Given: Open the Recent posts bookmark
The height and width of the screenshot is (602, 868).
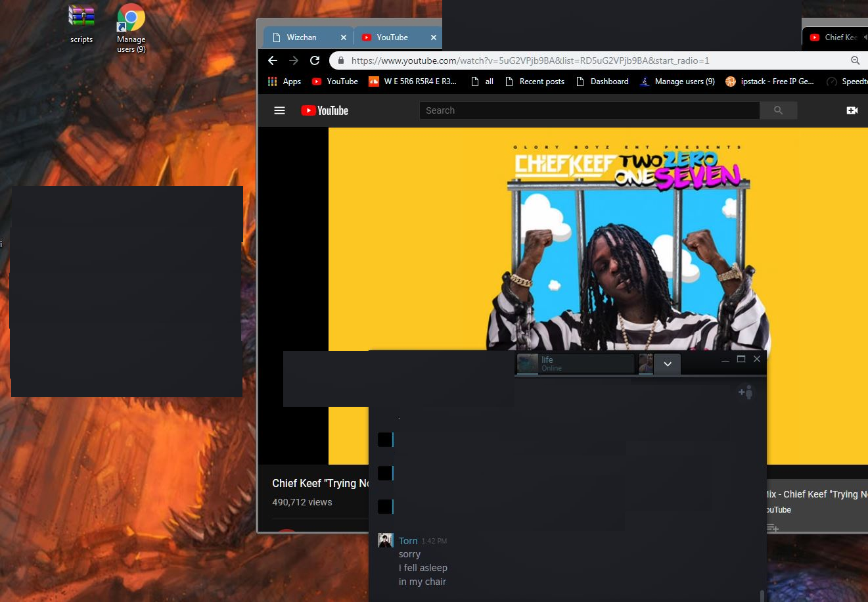Looking at the screenshot, I should point(535,81).
